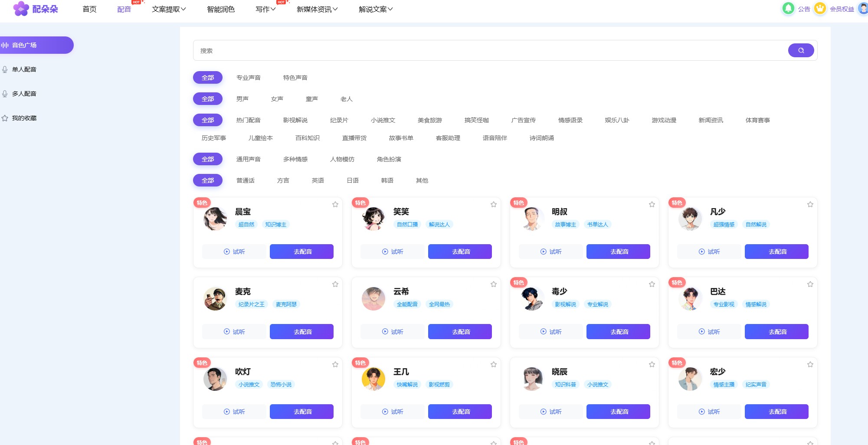Open the 智能润色 menu item
Screen dimensions: 868x445
pyautogui.click(x=221, y=9)
